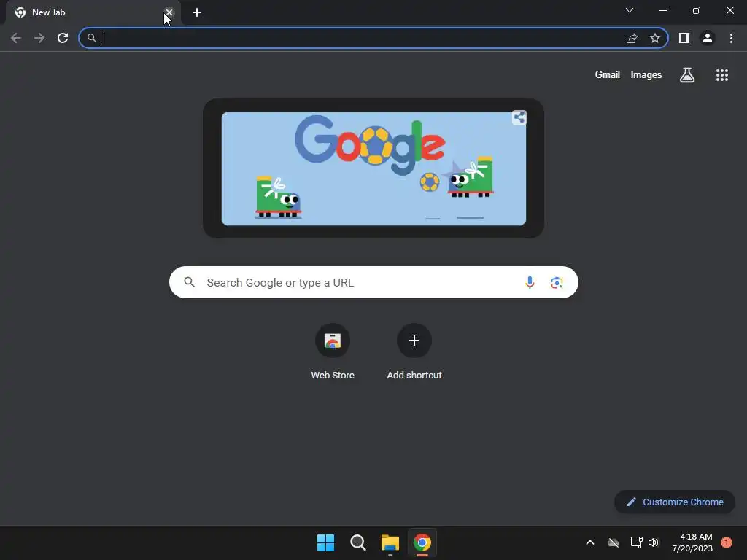The height and width of the screenshot is (560, 747).
Task: Open the Chrome three-dot menu
Action: coord(731,38)
